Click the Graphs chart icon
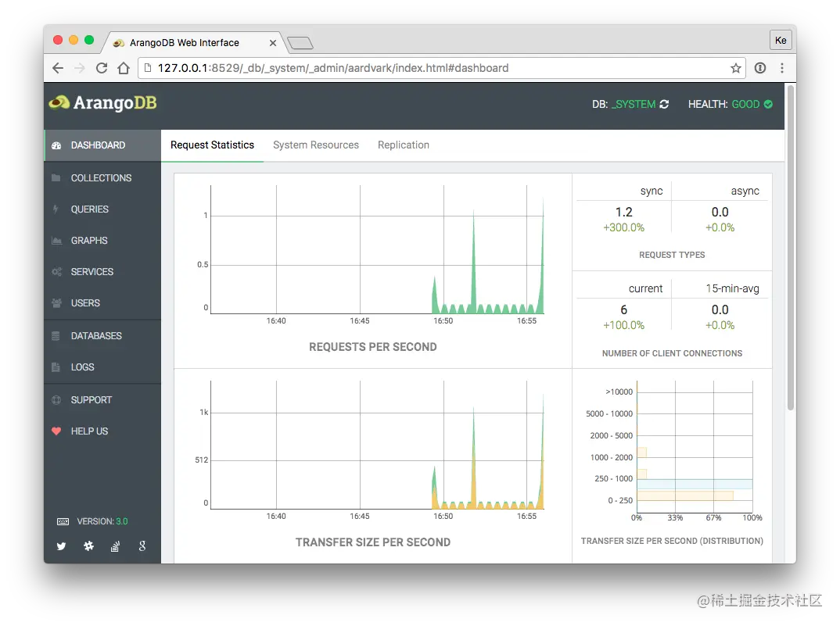 [x=56, y=241]
